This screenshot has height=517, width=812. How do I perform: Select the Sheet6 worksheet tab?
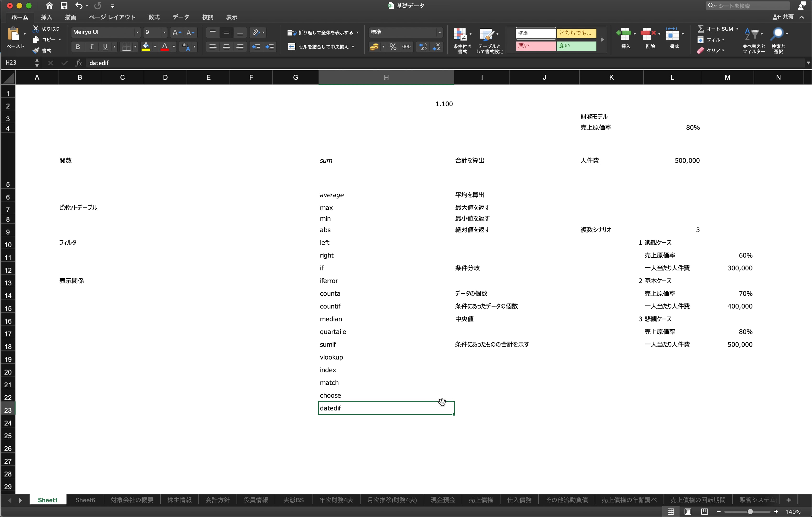pyautogui.click(x=85, y=500)
